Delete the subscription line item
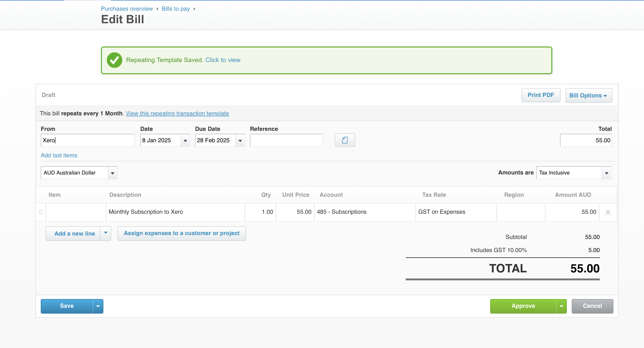644x348 pixels. 608,212
